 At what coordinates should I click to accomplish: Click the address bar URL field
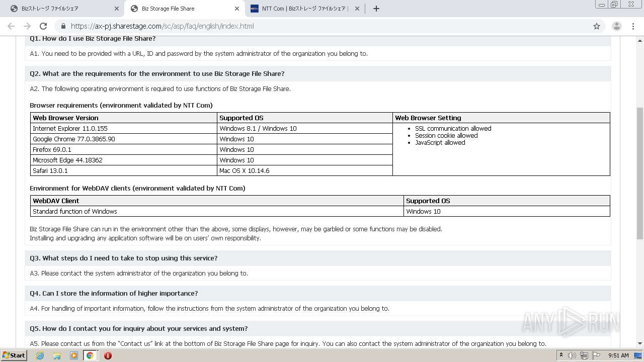322,26
